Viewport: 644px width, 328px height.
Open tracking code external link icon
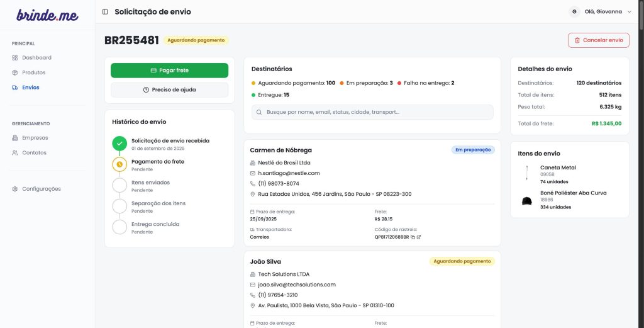coord(419,237)
